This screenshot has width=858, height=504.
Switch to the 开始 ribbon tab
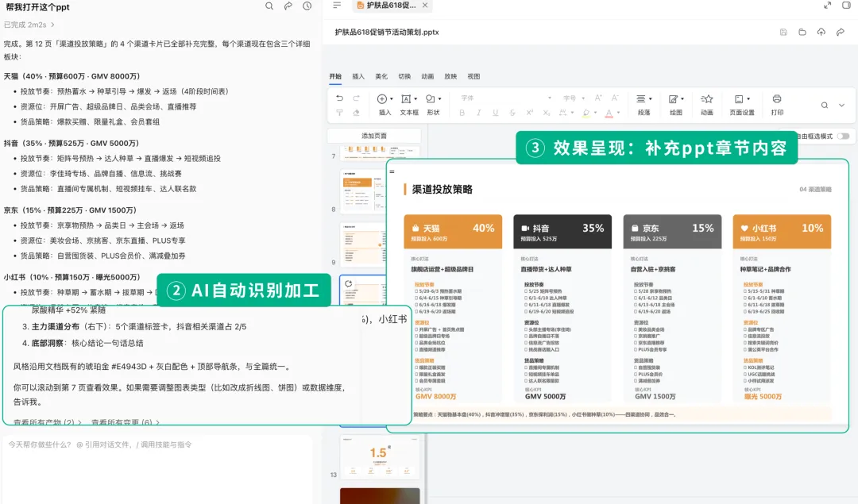tap(335, 76)
